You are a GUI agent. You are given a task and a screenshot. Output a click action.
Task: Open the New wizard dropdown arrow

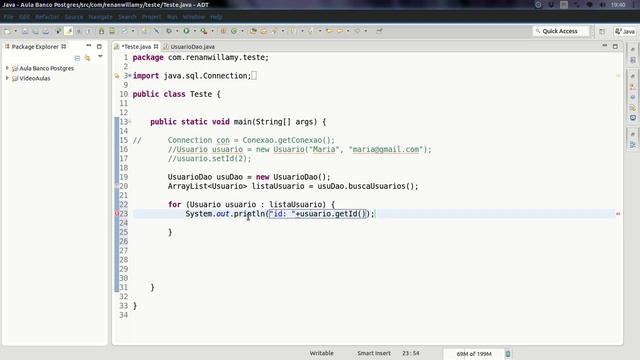point(16,31)
